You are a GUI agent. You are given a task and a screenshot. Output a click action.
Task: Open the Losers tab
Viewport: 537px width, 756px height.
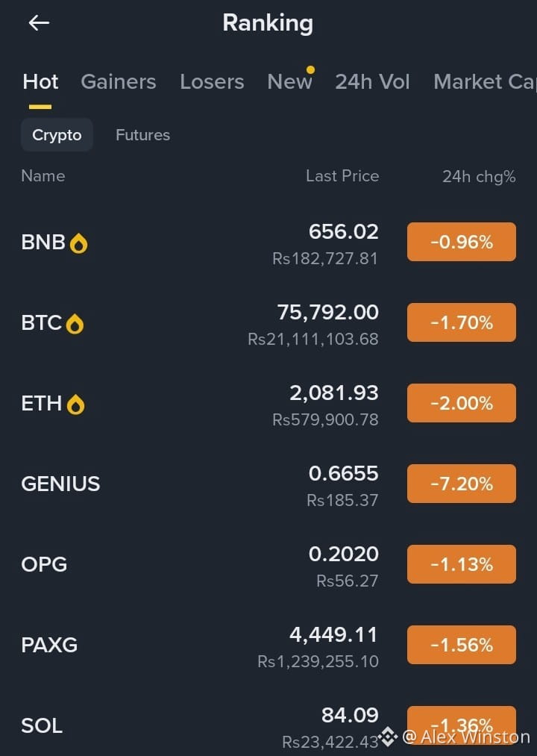pos(212,81)
